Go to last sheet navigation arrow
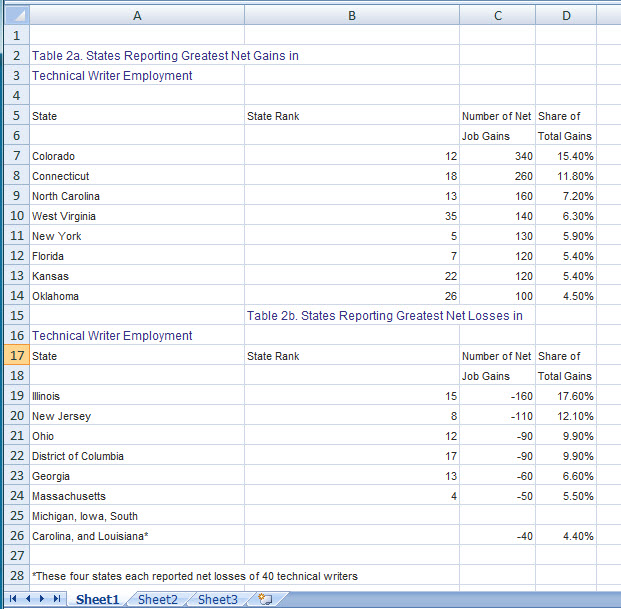The image size is (621, 609). [x=57, y=598]
